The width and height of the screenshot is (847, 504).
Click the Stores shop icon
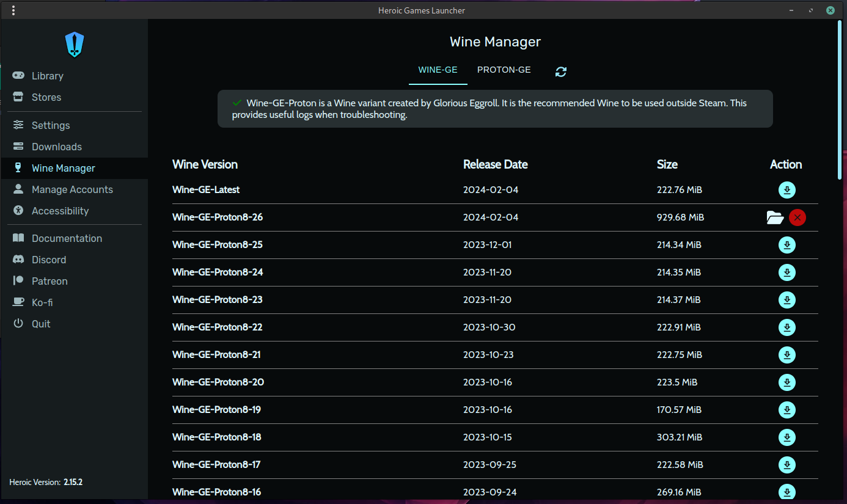pyautogui.click(x=19, y=97)
